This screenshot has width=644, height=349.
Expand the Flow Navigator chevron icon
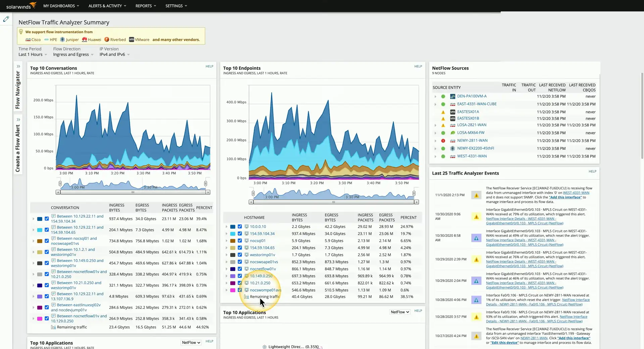(x=18, y=67)
